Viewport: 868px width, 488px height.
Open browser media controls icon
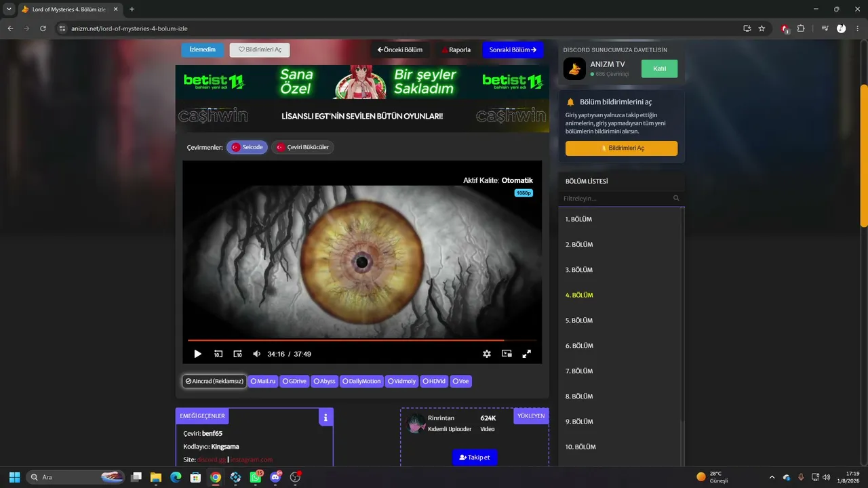pos(825,28)
